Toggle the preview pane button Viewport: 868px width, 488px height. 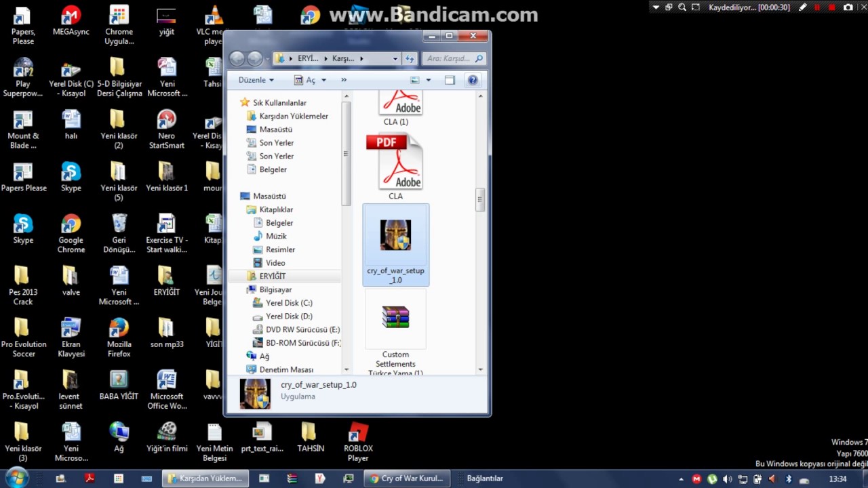click(450, 80)
